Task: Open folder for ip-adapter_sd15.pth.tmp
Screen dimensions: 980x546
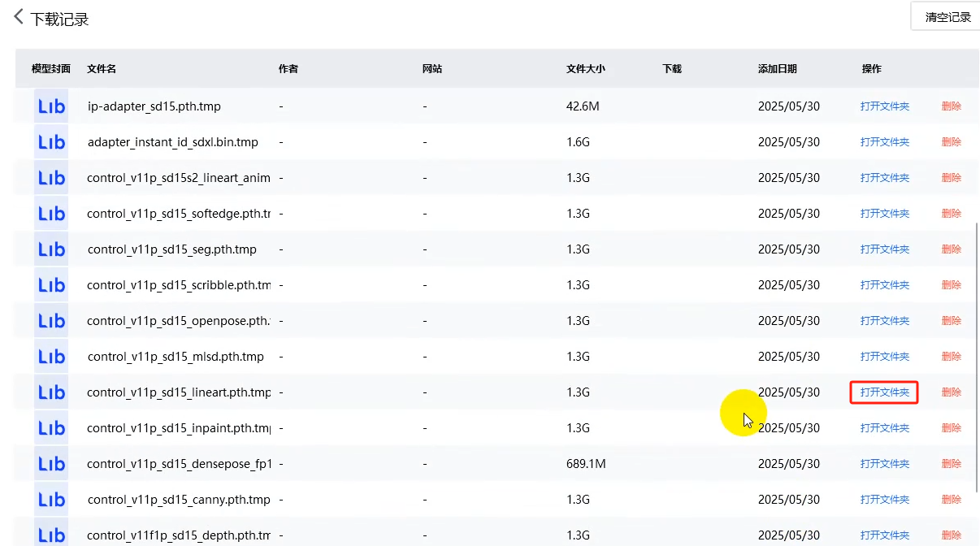Action: [x=884, y=106]
